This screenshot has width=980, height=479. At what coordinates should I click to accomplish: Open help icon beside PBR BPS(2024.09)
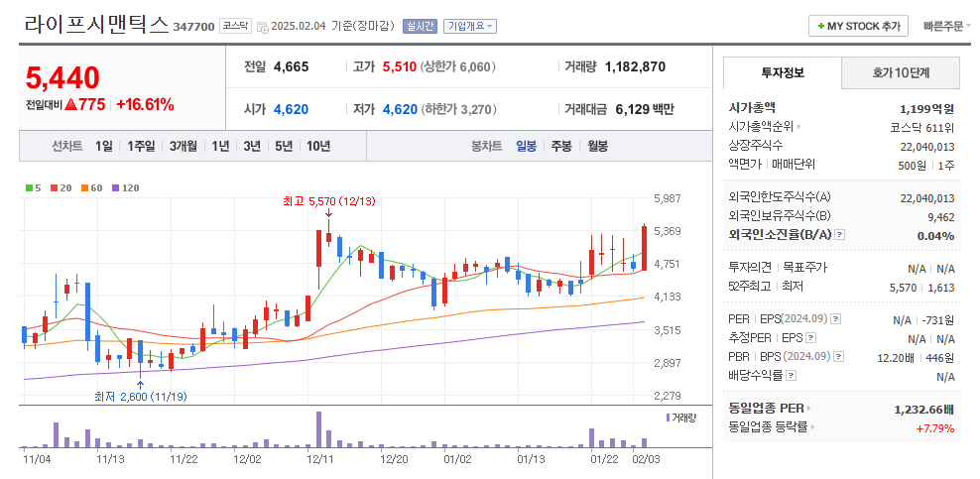click(x=839, y=357)
